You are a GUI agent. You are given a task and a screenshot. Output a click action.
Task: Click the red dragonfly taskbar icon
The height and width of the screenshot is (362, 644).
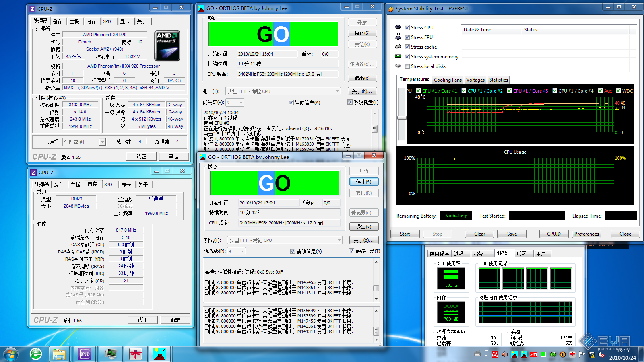135,354
